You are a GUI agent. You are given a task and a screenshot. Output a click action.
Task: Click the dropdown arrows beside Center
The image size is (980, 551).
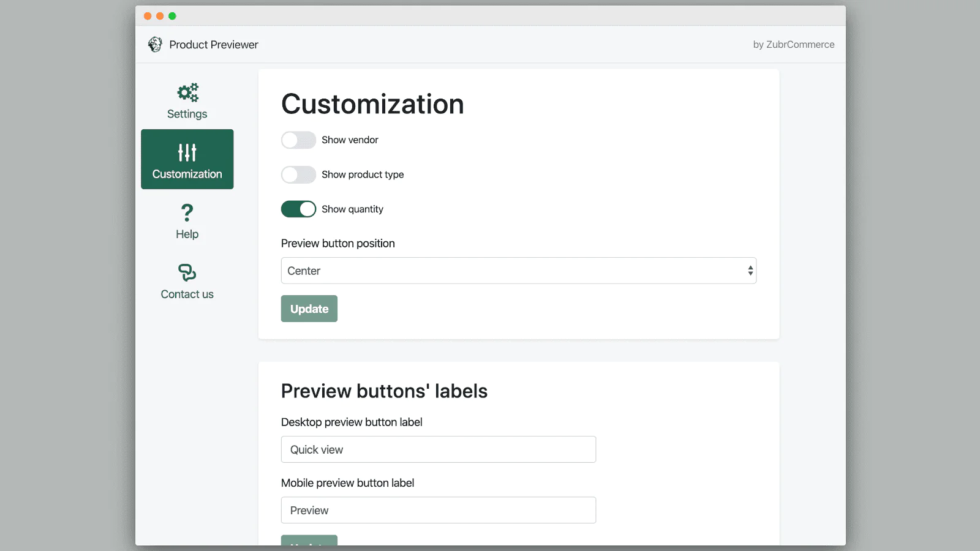750,271
